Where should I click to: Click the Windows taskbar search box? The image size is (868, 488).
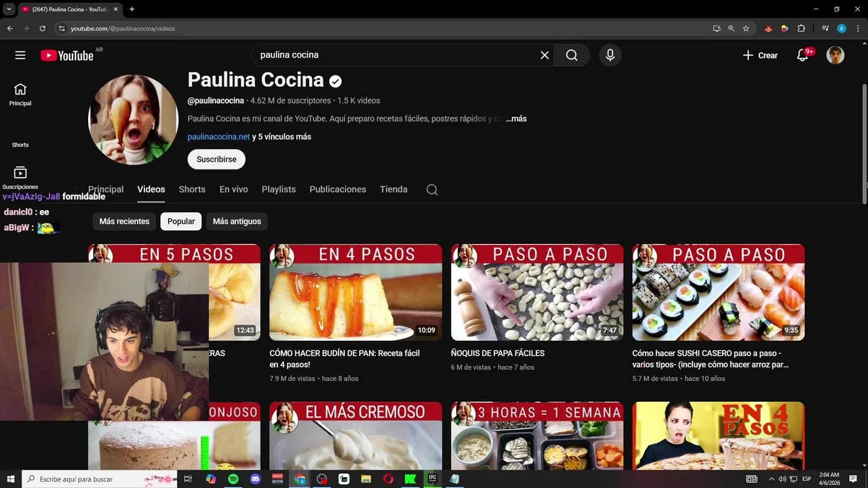click(x=100, y=479)
